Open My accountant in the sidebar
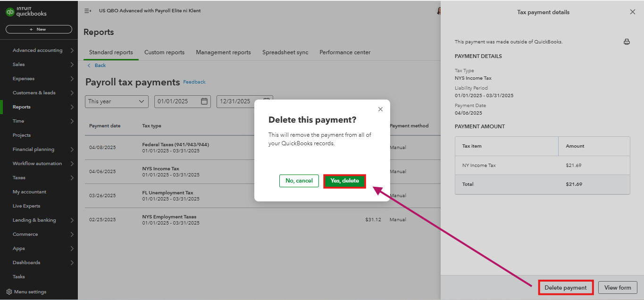The height and width of the screenshot is (300, 644). pos(29,192)
